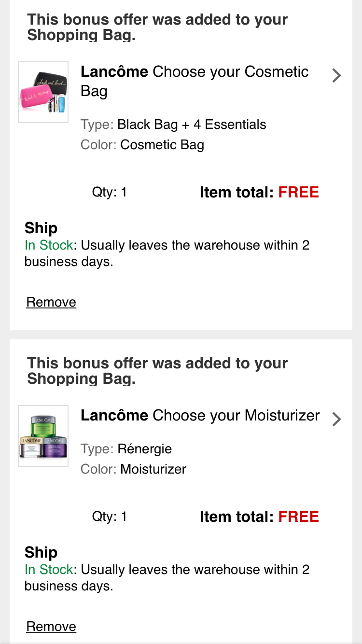This screenshot has width=362, height=644.
Task: Remove the Moisturizer bonus offer
Action: (51, 627)
